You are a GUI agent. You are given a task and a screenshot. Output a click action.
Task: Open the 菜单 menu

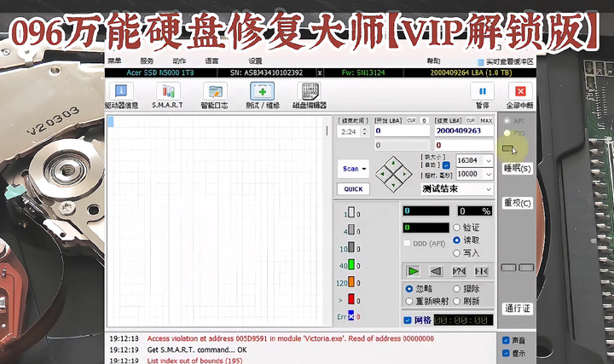click(114, 61)
